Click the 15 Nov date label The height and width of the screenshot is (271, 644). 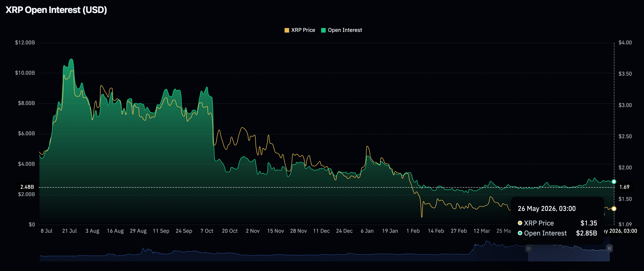coord(276,231)
